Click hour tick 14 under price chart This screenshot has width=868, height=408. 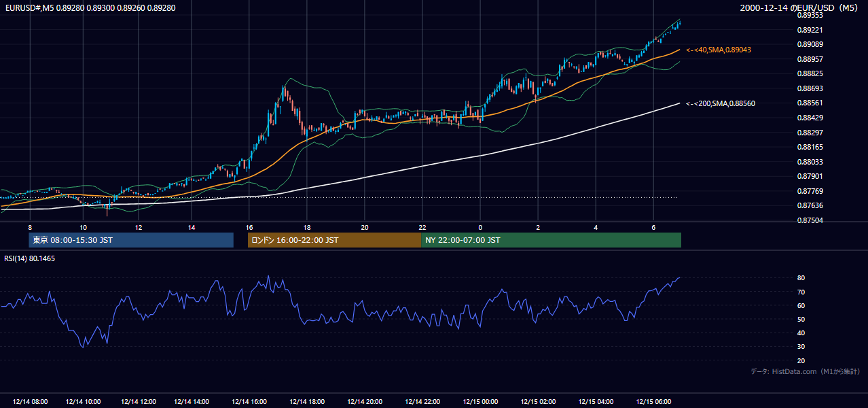coord(192,227)
